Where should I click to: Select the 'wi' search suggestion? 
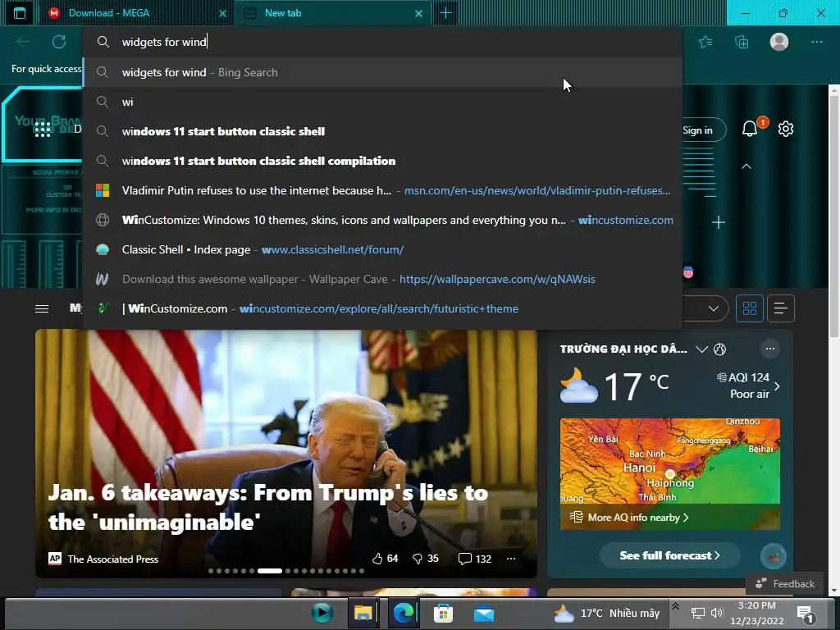click(382, 102)
